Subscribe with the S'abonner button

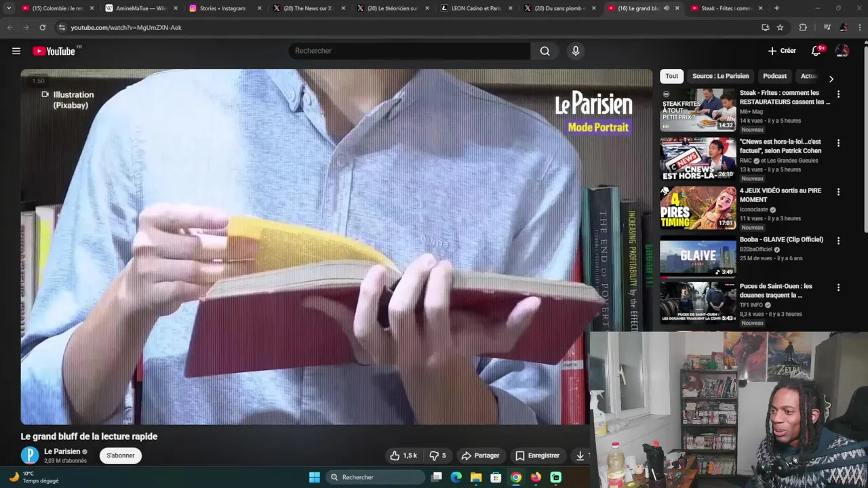coord(121,455)
